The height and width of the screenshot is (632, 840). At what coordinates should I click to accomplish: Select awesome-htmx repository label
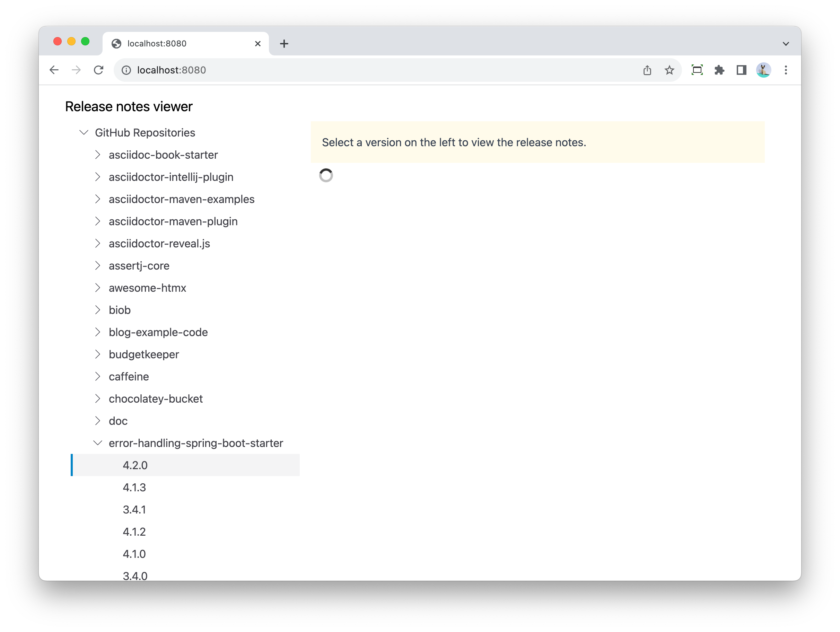tap(147, 288)
